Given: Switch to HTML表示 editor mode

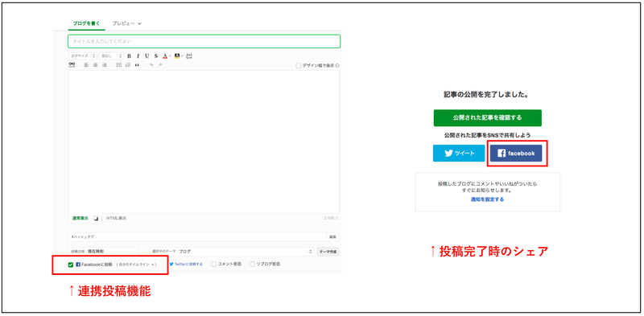Looking at the screenshot, I should pos(117,219).
